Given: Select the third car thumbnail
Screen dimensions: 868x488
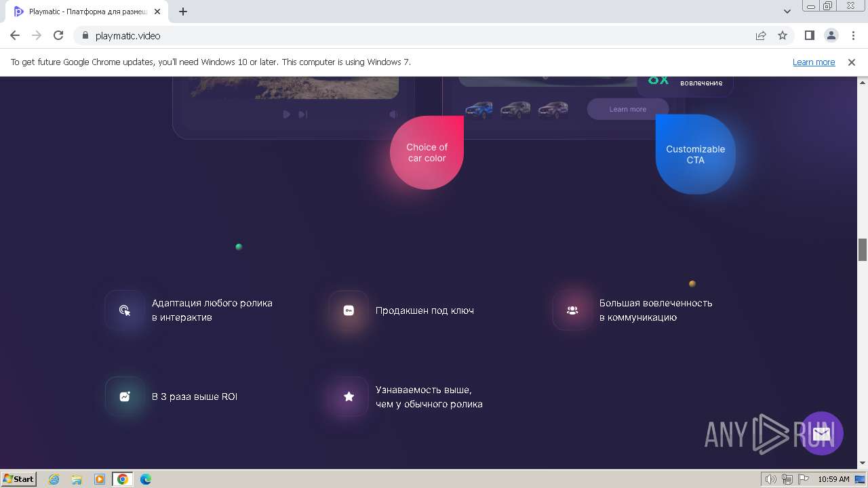Looking at the screenshot, I should pos(553,110).
